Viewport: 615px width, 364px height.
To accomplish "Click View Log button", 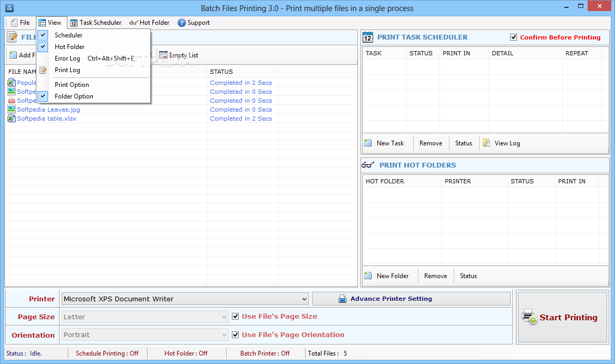I will (501, 143).
